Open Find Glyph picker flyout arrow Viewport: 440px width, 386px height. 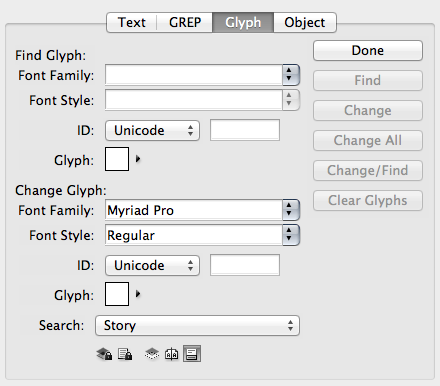click(138, 159)
